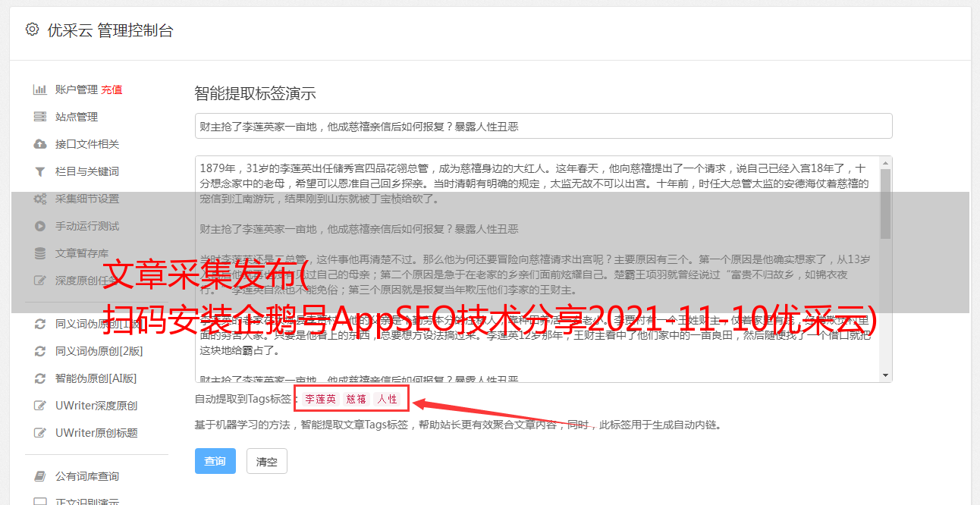This screenshot has width=980, height=505.
Task: Click the refresh icon for 智能伪原创[AI版]
Action: [x=40, y=378]
